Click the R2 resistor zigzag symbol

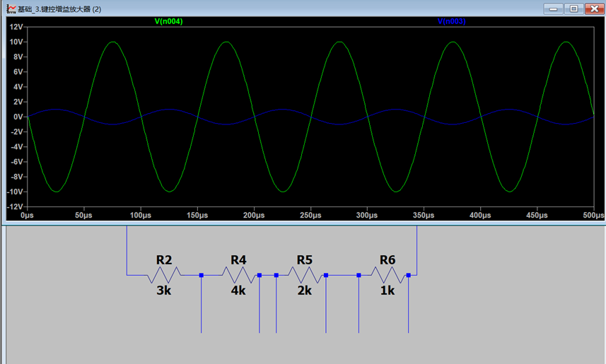pos(164,275)
